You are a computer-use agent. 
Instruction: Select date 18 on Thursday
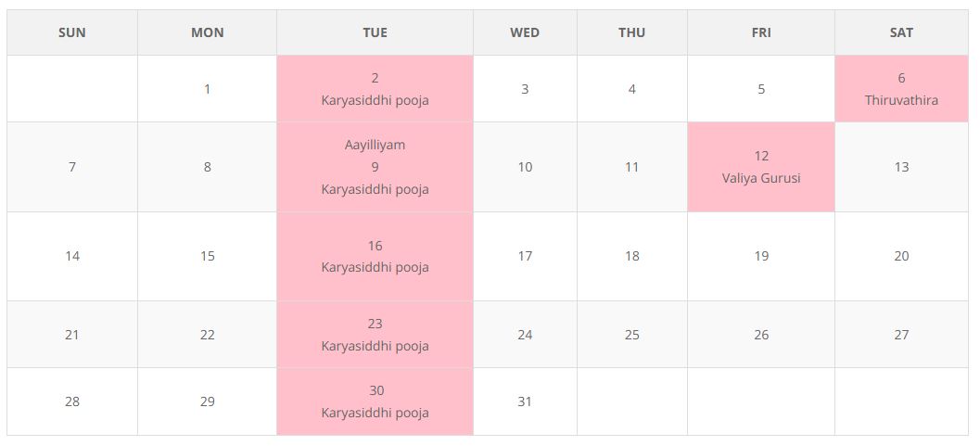coord(631,256)
